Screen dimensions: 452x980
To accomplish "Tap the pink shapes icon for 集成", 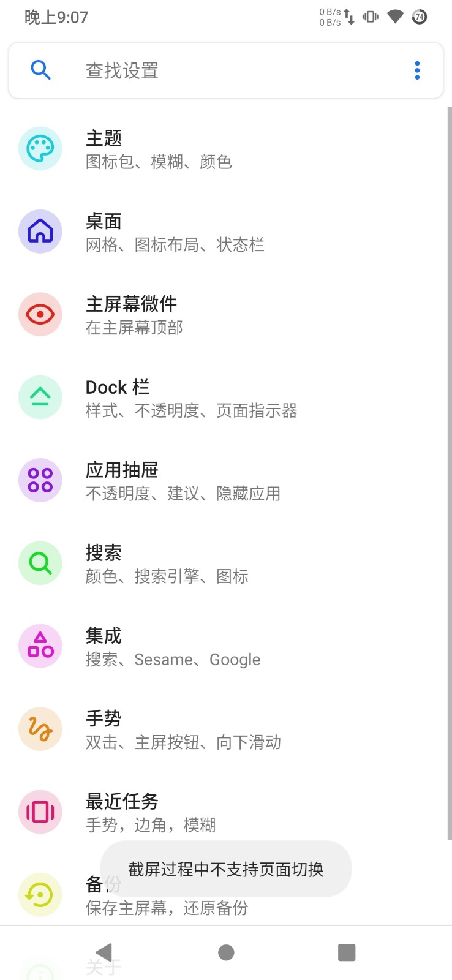I will (x=40, y=646).
